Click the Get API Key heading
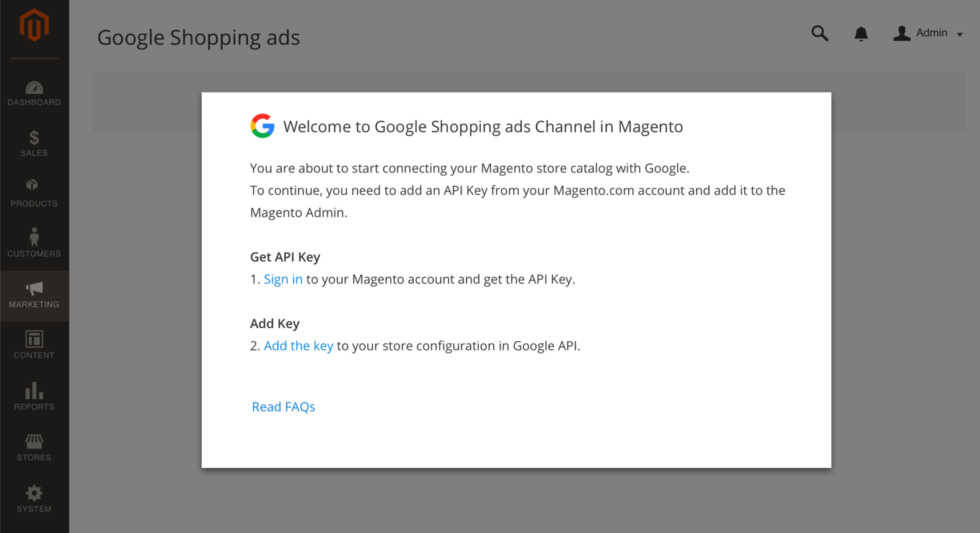The image size is (980, 533). coord(285,257)
